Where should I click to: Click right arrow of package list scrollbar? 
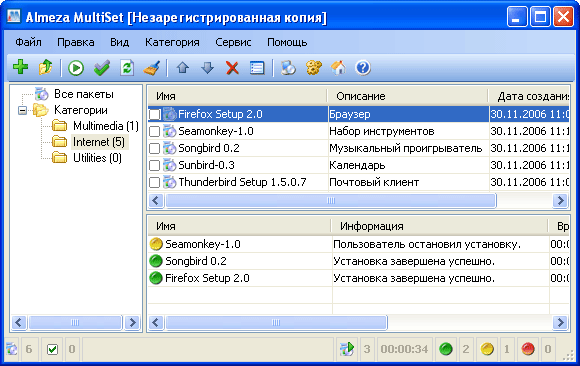click(560, 201)
